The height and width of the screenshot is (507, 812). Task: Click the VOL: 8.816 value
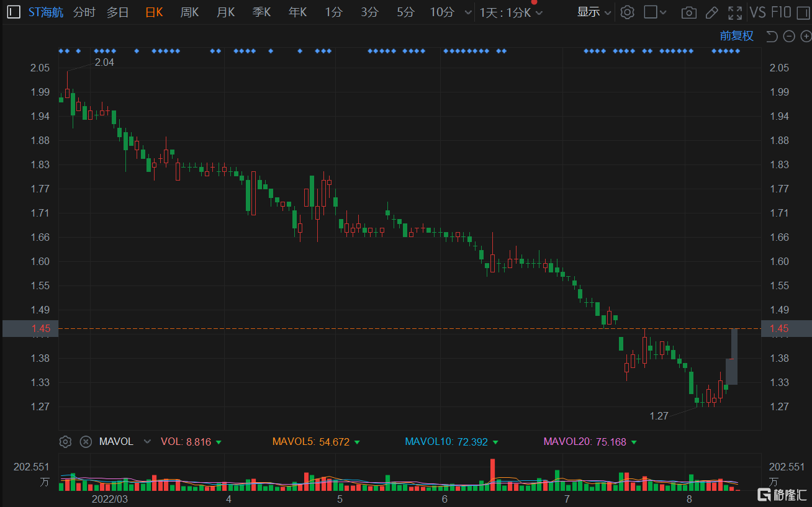pyautogui.click(x=186, y=442)
